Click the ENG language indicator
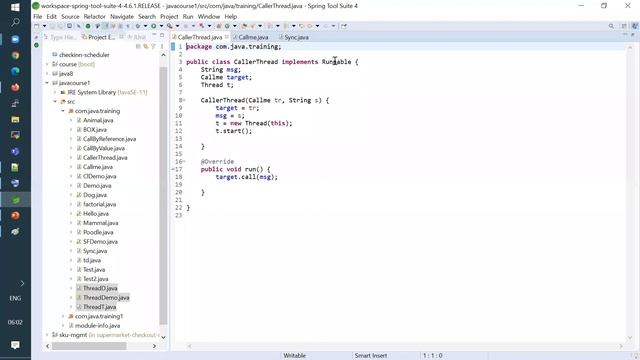 (x=15, y=298)
